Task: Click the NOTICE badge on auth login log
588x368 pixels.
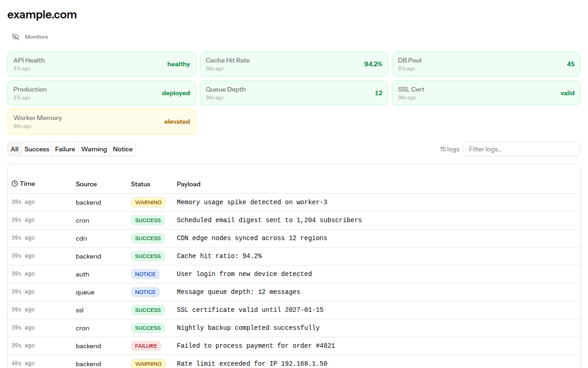Action: tap(145, 274)
